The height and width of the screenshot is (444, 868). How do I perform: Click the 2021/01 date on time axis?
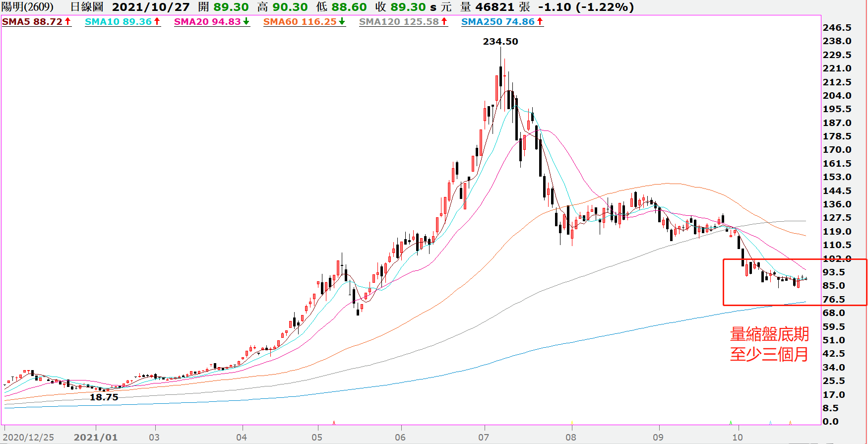(96, 437)
